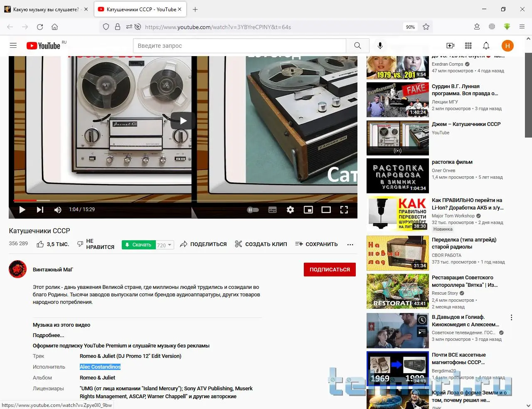Click the large play button overlay
The height and width of the screenshot is (409, 532).
click(x=183, y=121)
